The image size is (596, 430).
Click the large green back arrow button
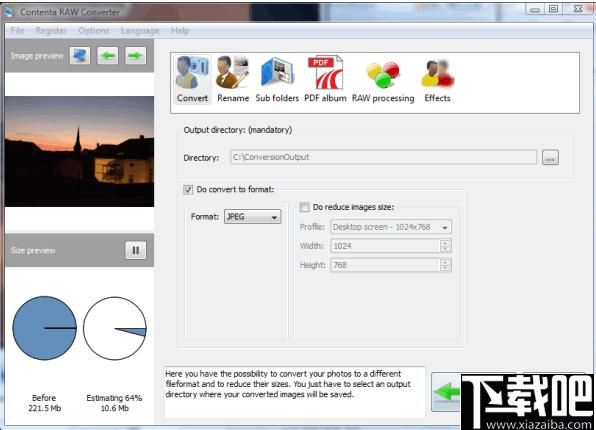(446, 392)
